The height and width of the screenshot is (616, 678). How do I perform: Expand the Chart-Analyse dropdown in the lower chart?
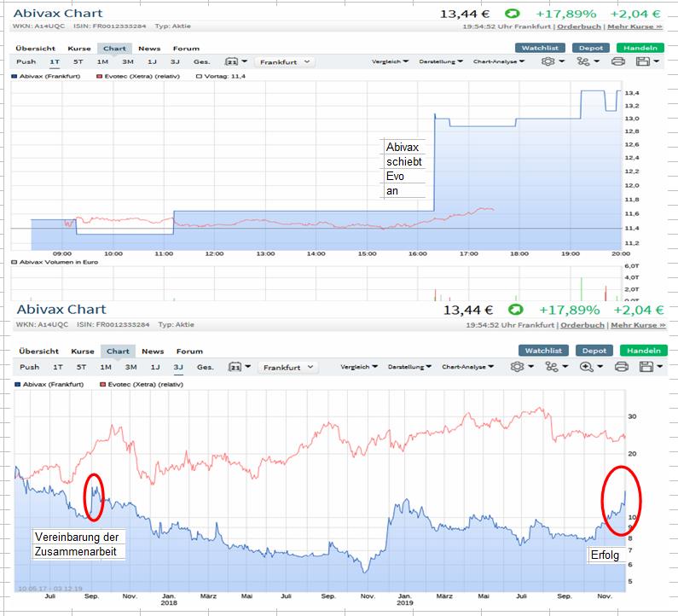tap(467, 367)
